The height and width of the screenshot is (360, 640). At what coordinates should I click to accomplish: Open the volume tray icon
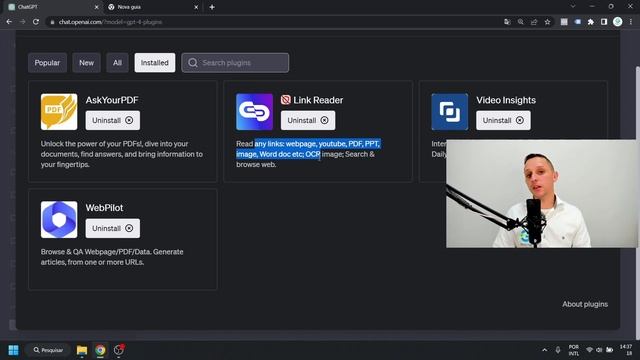pos(599,350)
